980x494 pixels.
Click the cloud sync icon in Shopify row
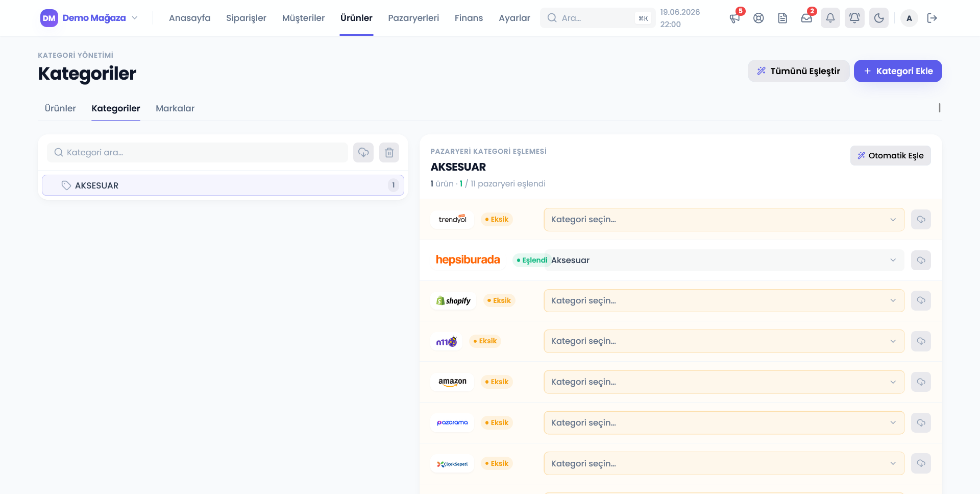[x=921, y=300]
